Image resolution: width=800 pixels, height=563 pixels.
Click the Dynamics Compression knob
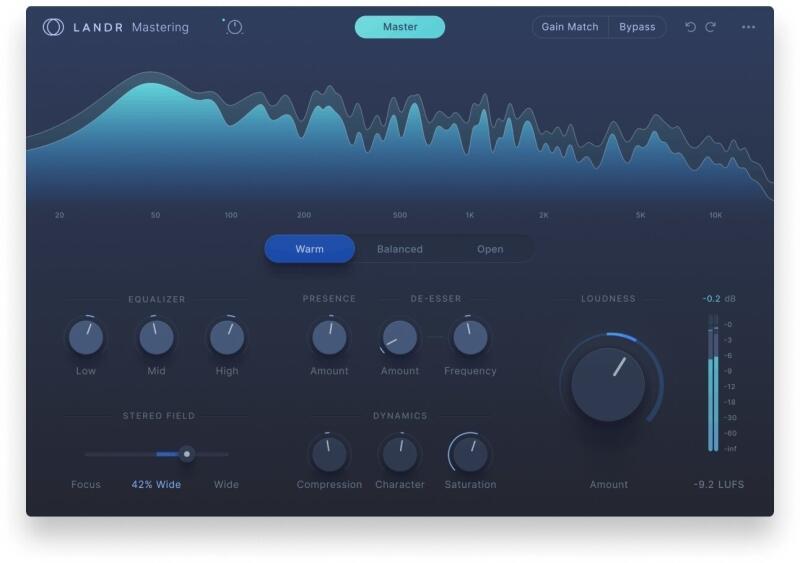click(x=329, y=454)
